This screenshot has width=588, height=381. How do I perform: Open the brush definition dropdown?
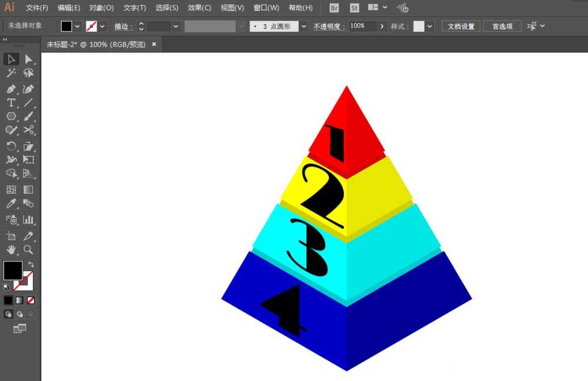click(x=304, y=26)
